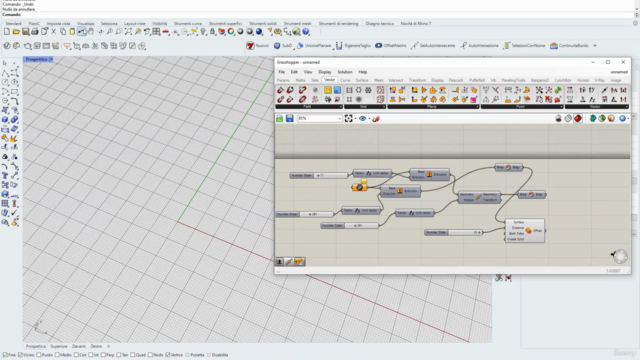This screenshot has height=360, width=640.
Task: Toggle the eye preview icon in Grasshopper toolbar
Action: click(x=362, y=118)
